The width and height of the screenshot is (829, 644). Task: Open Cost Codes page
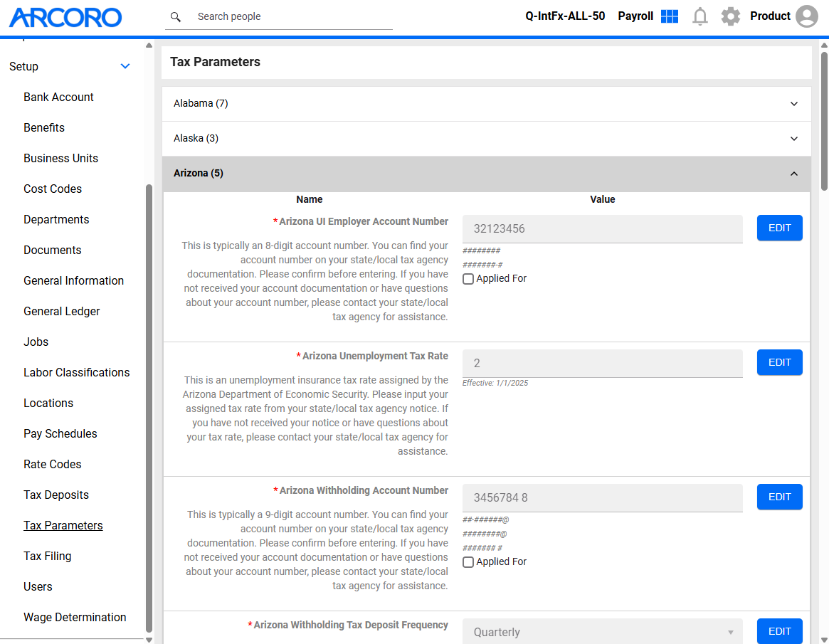[53, 189]
